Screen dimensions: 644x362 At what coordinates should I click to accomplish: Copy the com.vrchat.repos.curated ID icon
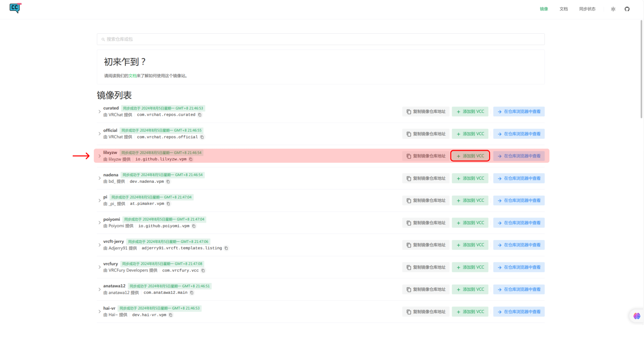point(200,115)
